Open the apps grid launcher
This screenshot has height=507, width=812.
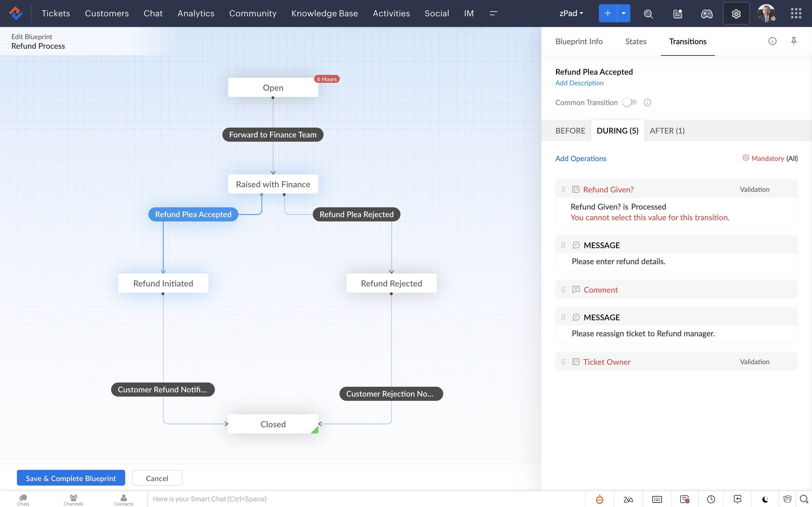pyautogui.click(x=796, y=14)
